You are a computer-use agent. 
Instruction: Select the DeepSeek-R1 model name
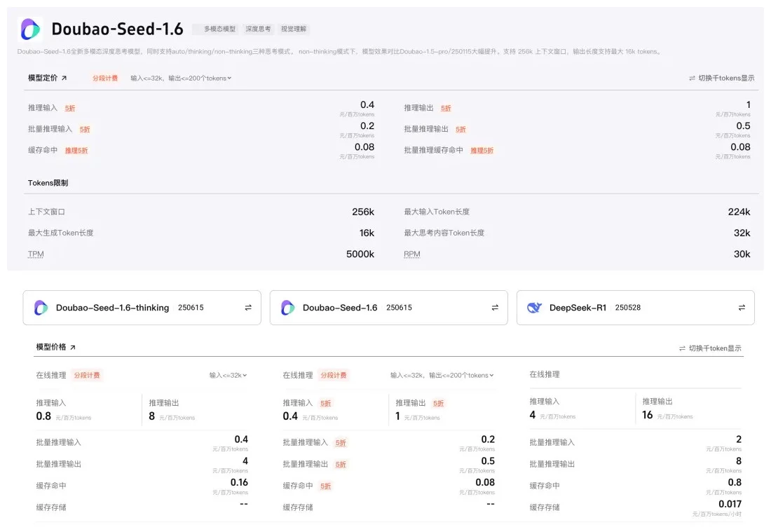point(578,308)
